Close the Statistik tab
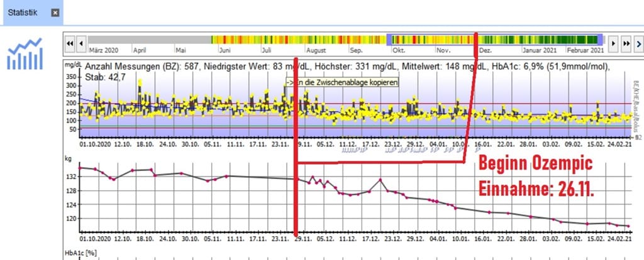The image size is (644, 260). (55, 13)
